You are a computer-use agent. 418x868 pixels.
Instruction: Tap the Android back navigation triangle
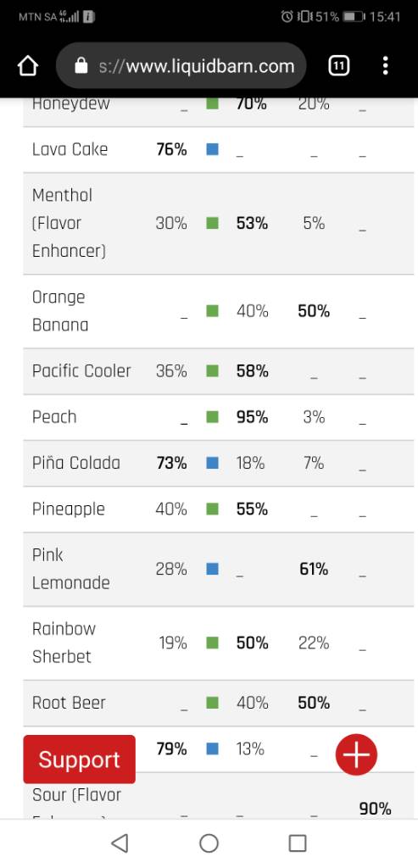coord(120,843)
